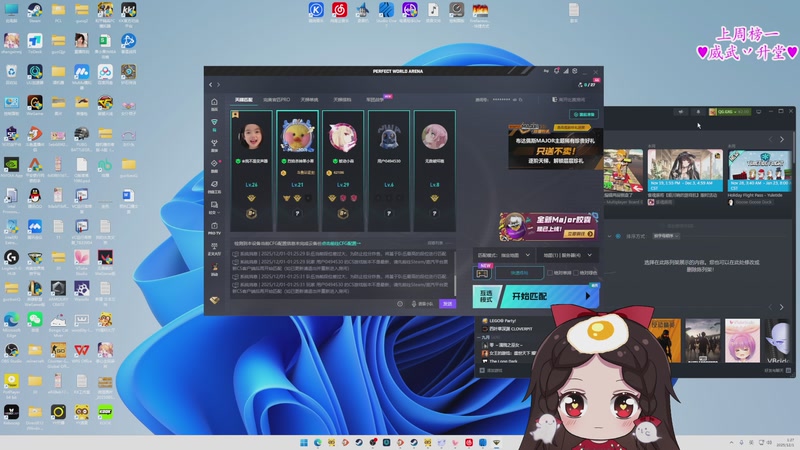800x450 pixels.
Task: Switch to the fourth Arena mode tab
Action: [x=342, y=99]
